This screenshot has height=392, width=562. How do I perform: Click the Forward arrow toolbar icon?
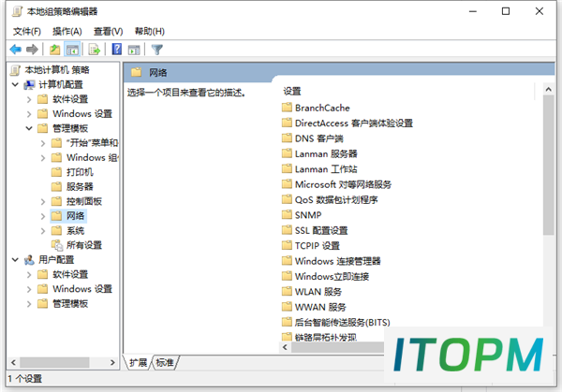coord(32,49)
